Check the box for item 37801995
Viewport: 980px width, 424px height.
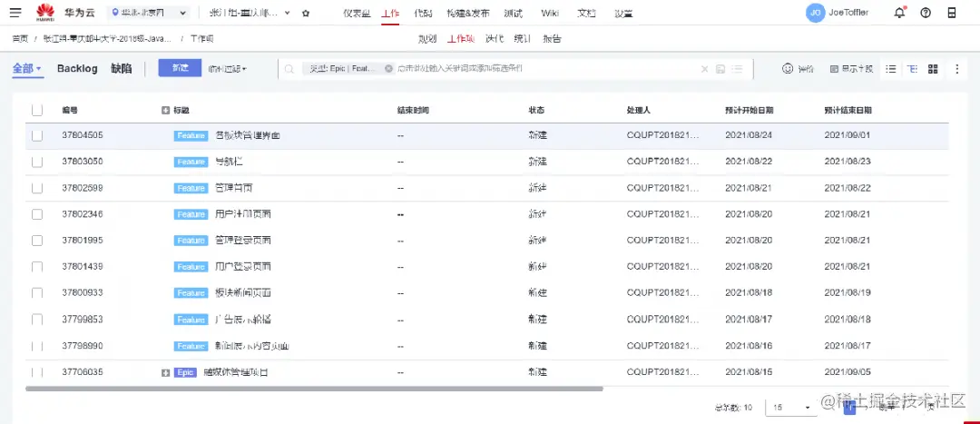click(x=37, y=241)
